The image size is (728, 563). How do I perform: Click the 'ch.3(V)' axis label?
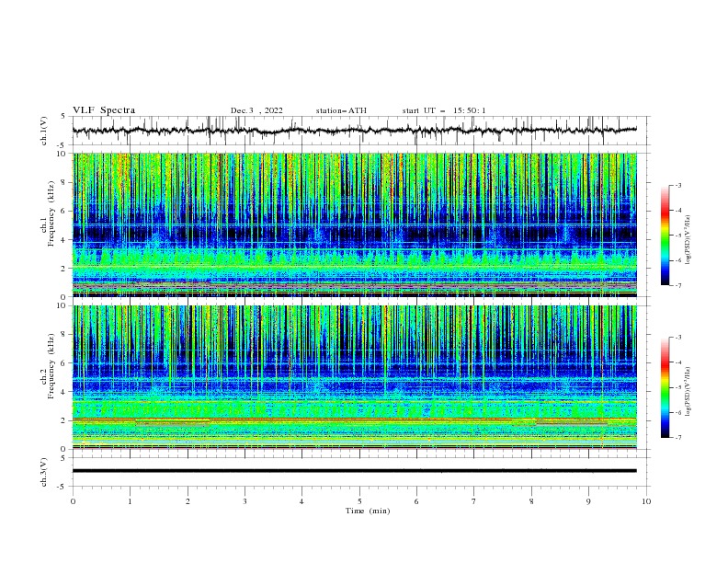[44, 472]
